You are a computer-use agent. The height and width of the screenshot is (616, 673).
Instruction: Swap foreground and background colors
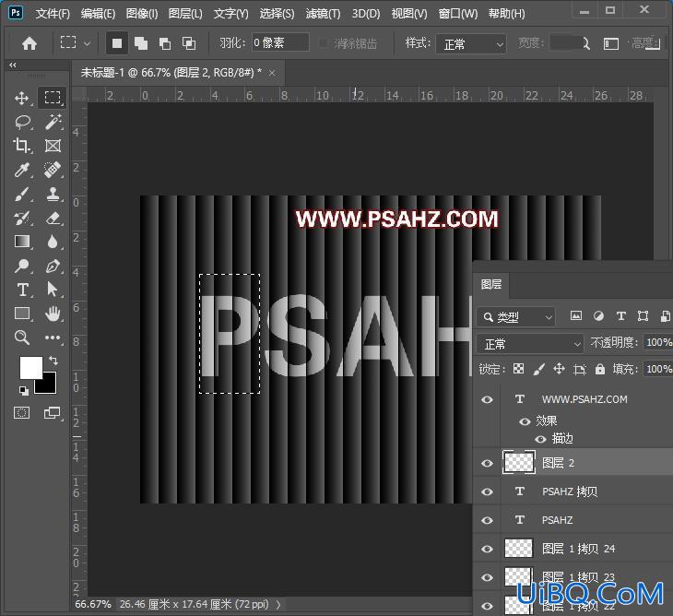pos(53,361)
